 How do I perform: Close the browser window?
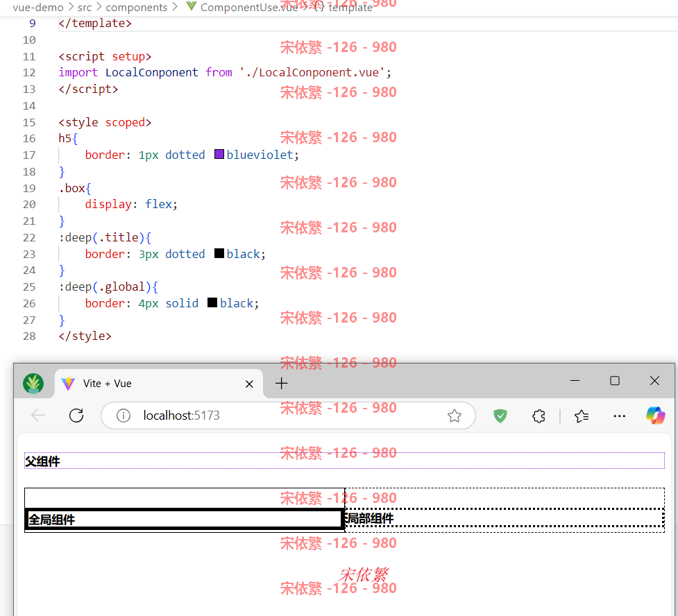point(654,381)
